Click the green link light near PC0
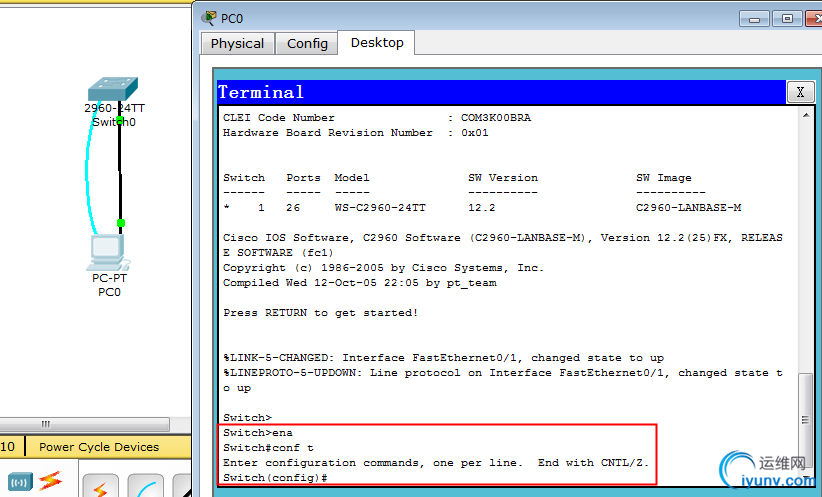Image resolution: width=822 pixels, height=497 pixels. [x=121, y=223]
